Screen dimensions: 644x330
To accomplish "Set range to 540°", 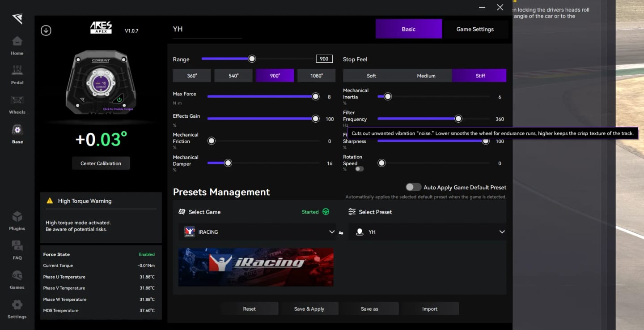I will pyautogui.click(x=233, y=76).
